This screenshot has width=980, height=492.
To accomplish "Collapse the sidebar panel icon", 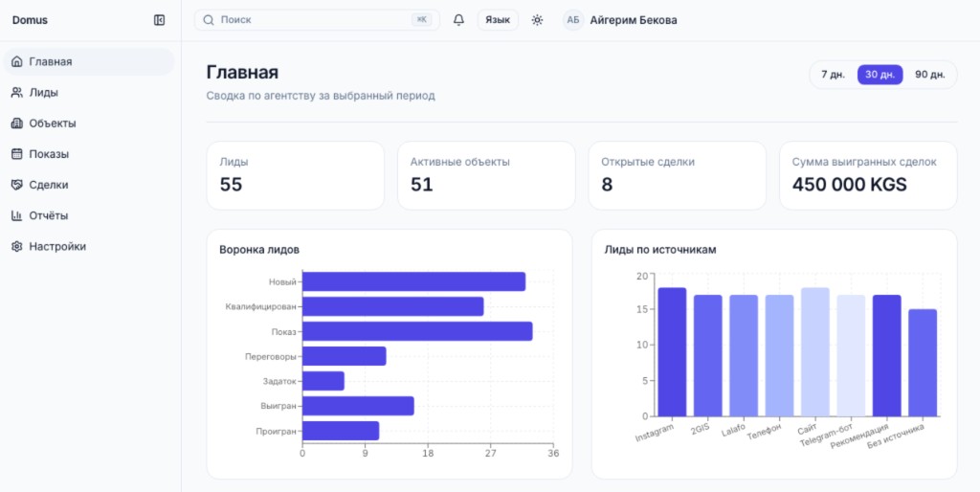I will click(x=160, y=20).
